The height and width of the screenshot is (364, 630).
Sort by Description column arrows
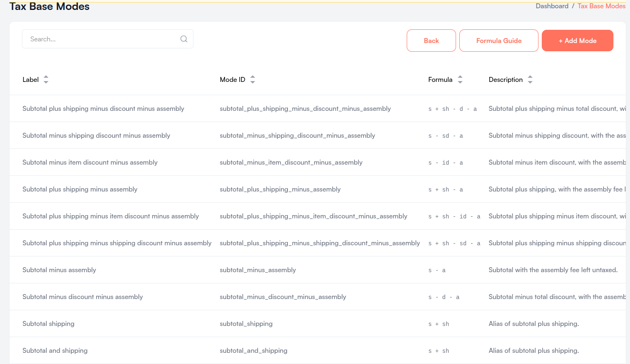coord(530,79)
